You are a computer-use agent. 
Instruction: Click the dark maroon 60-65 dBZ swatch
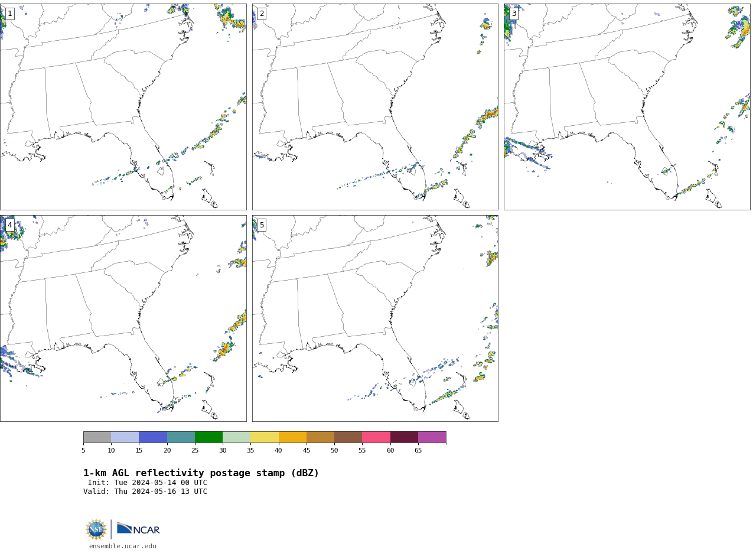tap(404, 437)
